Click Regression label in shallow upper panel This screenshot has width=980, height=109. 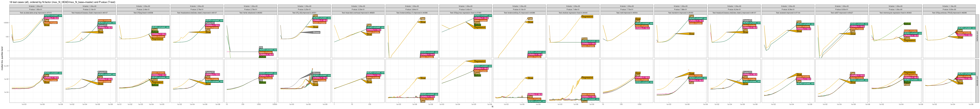coord(587,17)
